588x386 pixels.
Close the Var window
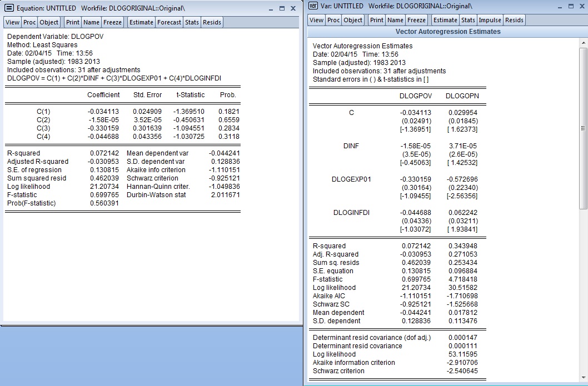pos(582,6)
